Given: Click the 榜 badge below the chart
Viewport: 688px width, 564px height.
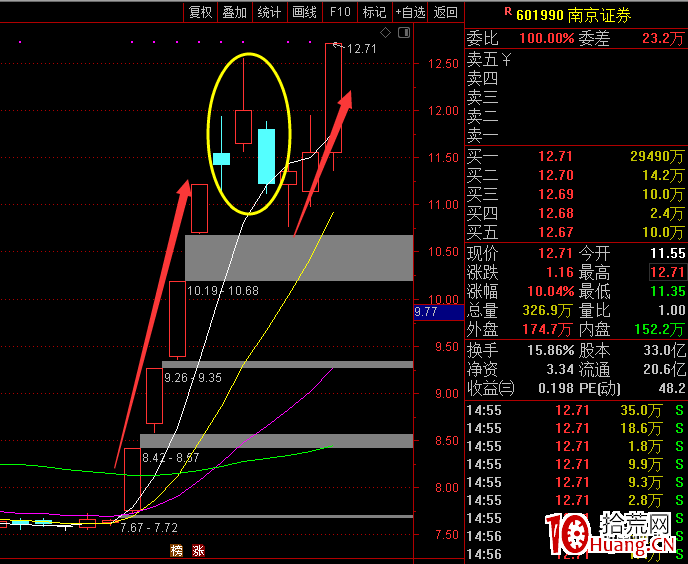Looking at the screenshot, I should (x=176, y=550).
